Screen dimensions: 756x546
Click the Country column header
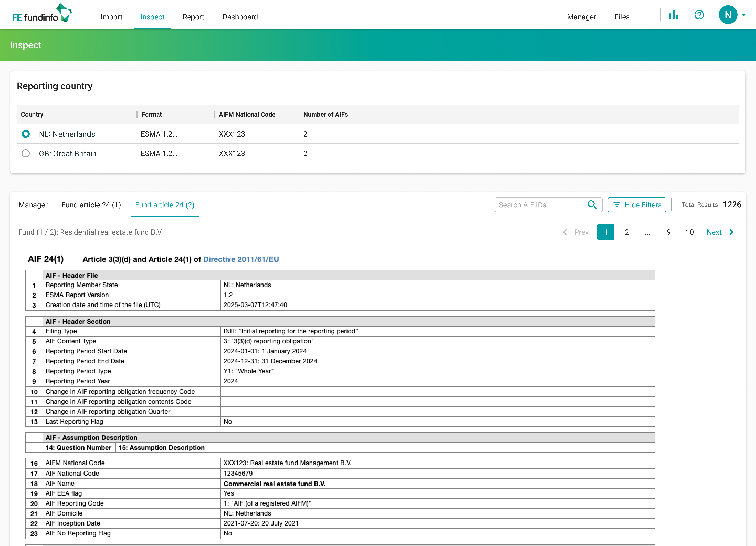pos(32,114)
